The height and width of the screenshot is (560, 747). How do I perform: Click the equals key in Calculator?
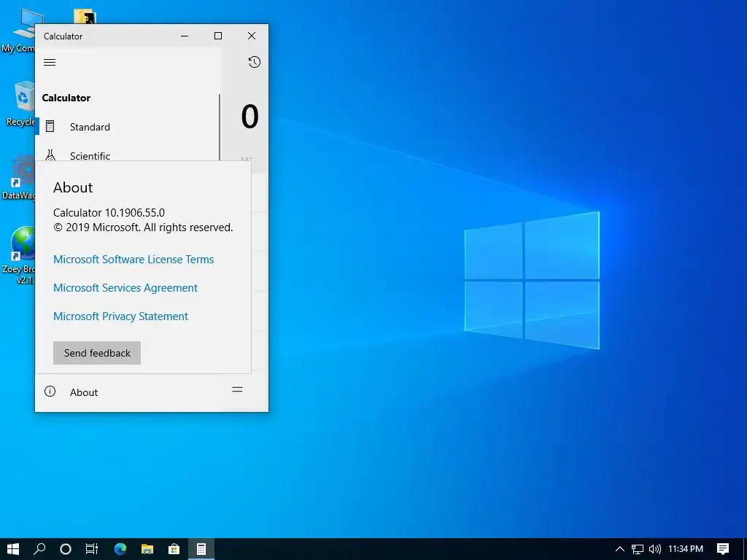[x=237, y=389]
